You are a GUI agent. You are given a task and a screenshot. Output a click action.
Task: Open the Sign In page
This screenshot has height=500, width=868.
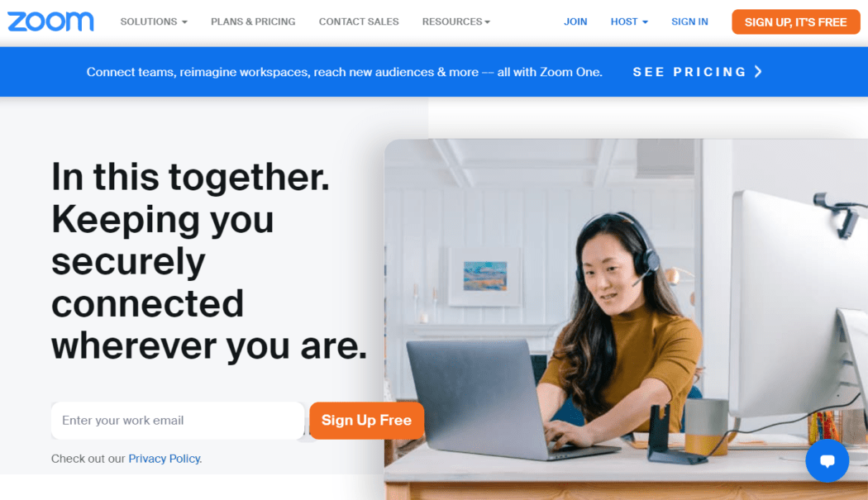coord(689,21)
